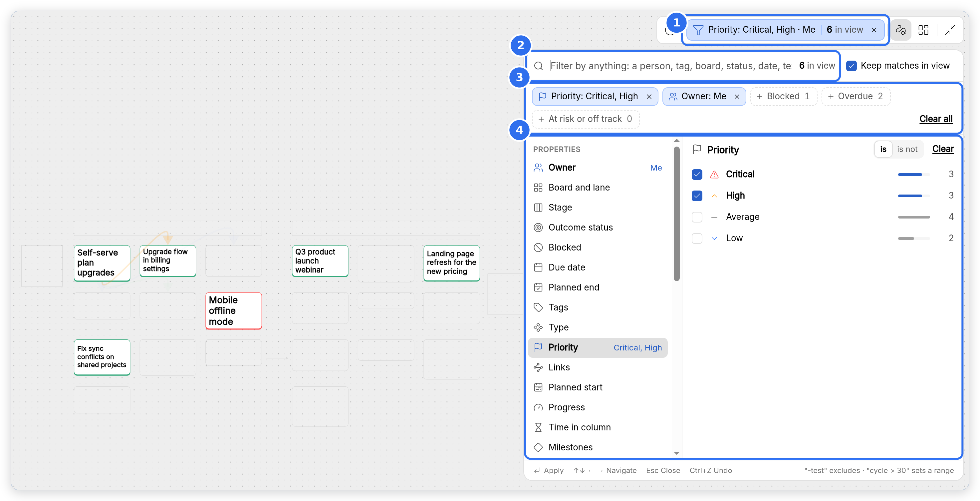This screenshot has height=501, width=980.
Task: Remove the active filter via toolbar X
Action: click(x=874, y=30)
